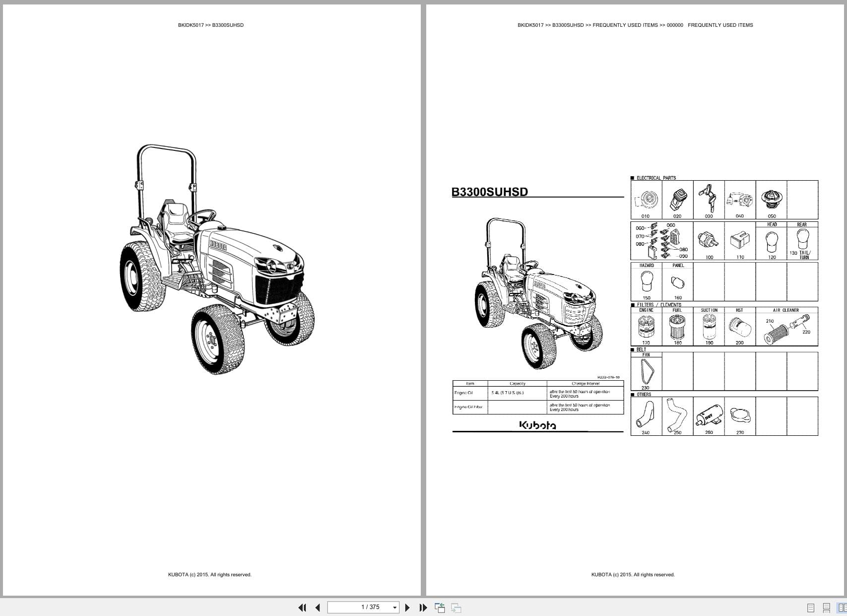Viewport: 847px width, 616px height.
Task: Click the Engine Oil table row
Action: coord(538,393)
